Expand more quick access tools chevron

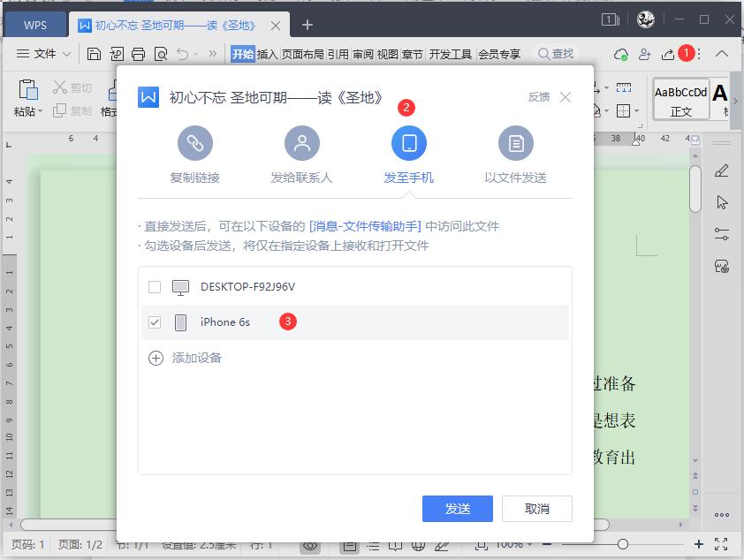(213, 54)
